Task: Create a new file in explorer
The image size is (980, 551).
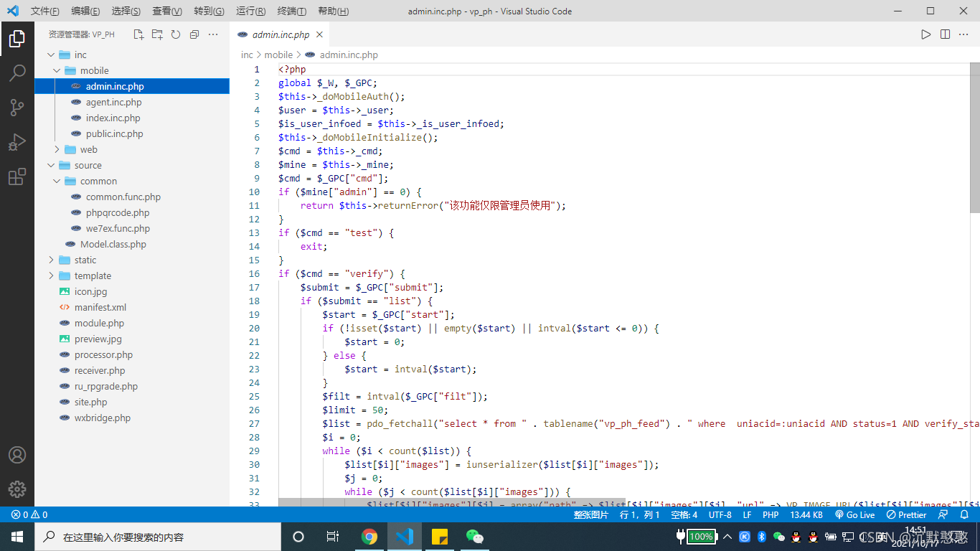Action: (138, 34)
